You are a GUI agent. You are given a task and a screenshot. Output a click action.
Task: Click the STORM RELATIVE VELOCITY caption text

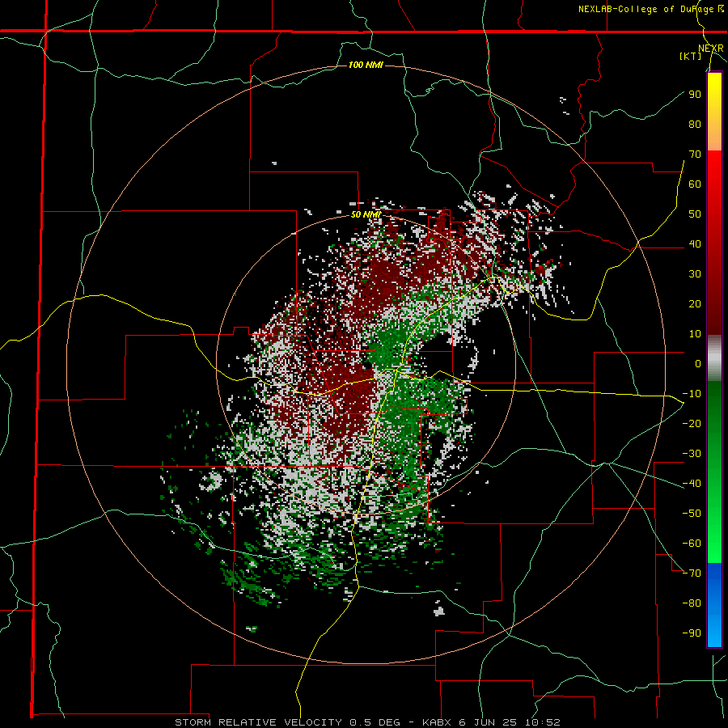click(258, 722)
